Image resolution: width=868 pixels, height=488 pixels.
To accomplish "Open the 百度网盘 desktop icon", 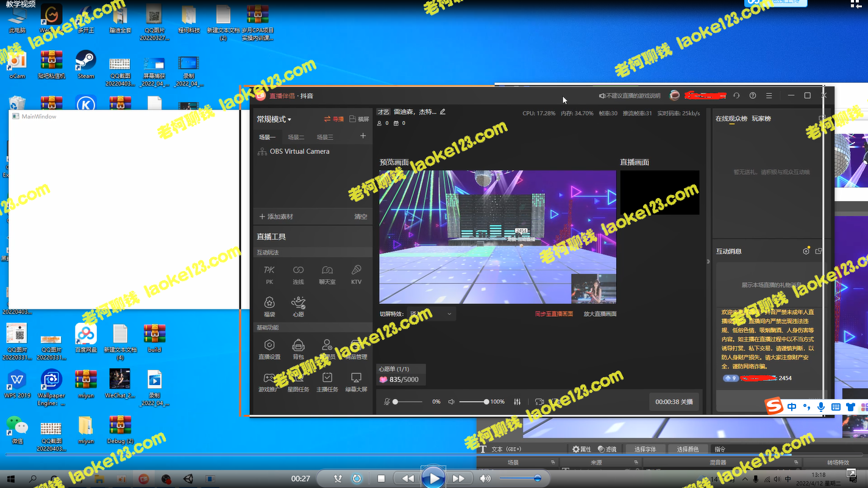I will pyautogui.click(x=86, y=338).
